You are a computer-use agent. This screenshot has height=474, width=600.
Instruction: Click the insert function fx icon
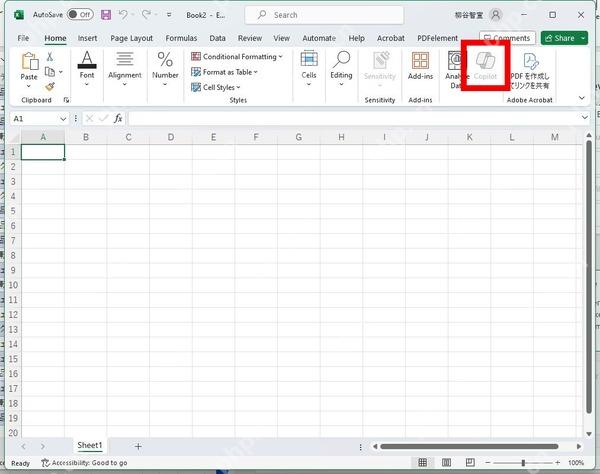(x=118, y=119)
